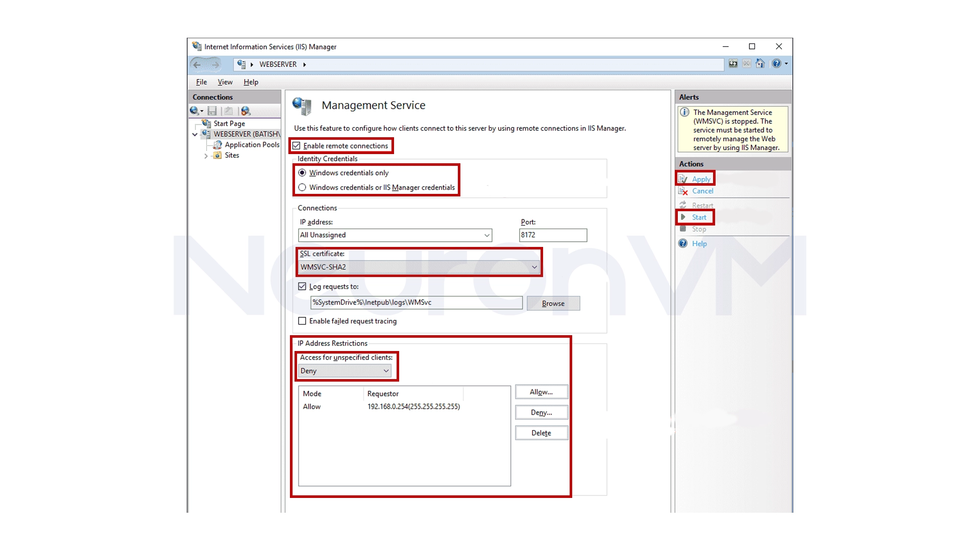
Task: Click the Browse button for log path
Action: pos(553,304)
